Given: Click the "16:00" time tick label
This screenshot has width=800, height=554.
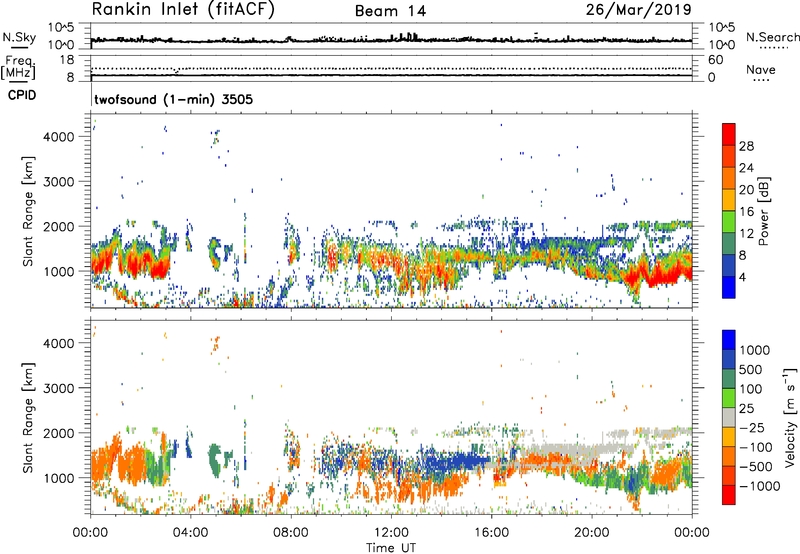Looking at the screenshot, I should click(x=491, y=533).
